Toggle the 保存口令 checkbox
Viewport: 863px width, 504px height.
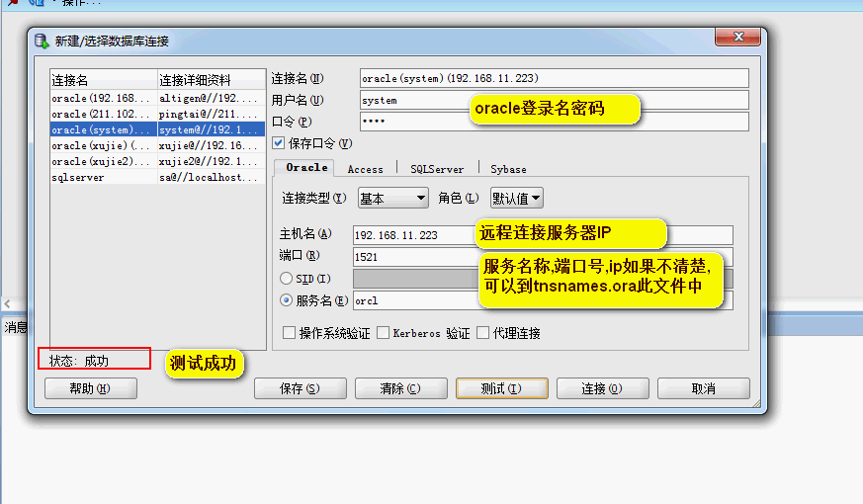click(x=279, y=143)
